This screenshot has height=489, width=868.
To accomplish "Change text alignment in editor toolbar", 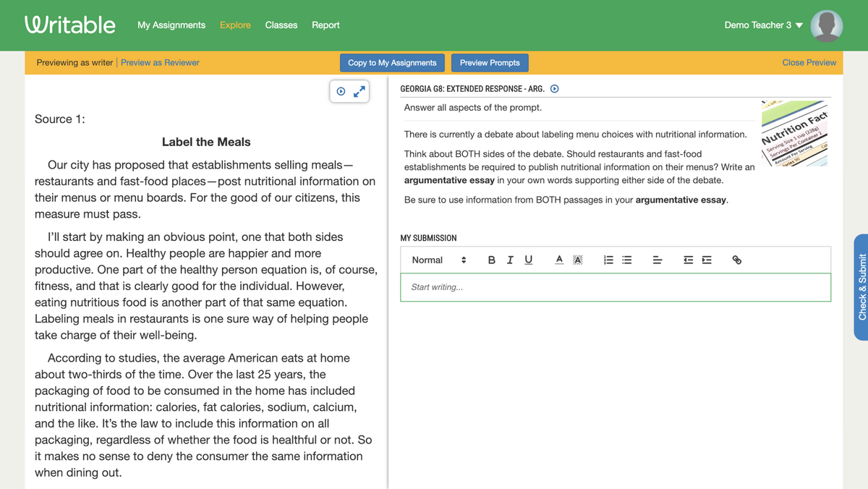I will click(x=658, y=260).
